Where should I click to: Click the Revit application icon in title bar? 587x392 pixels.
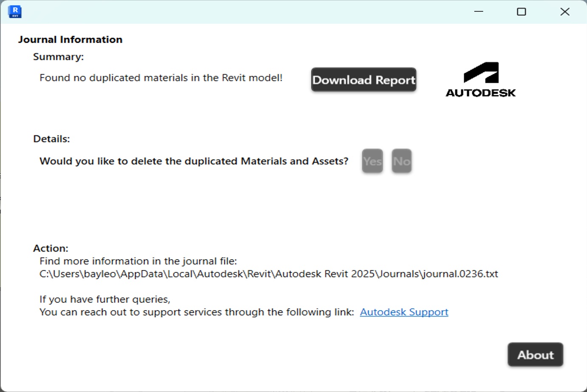point(15,11)
